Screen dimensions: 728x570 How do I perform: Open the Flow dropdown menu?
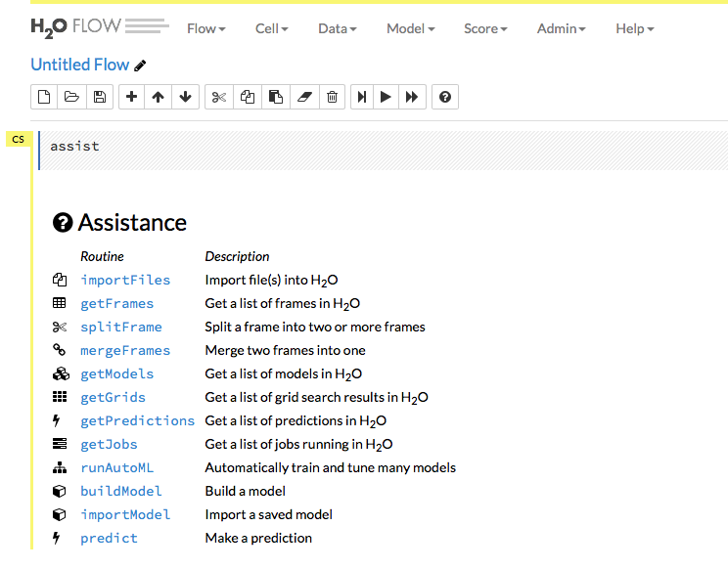(206, 28)
